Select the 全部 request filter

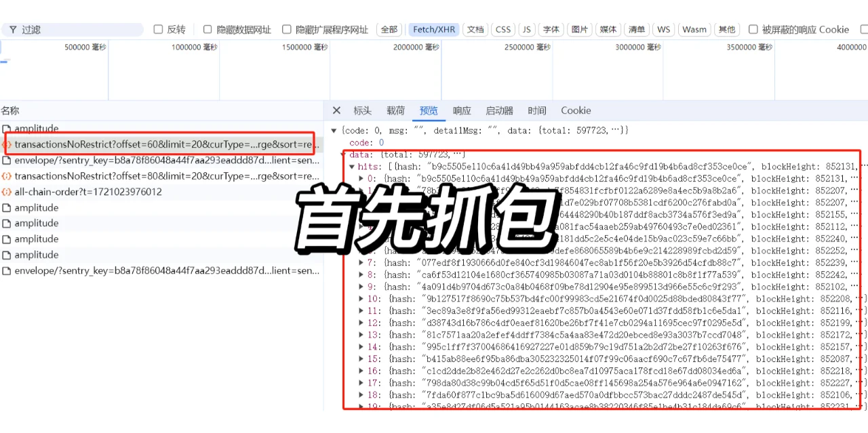pos(389,28)
